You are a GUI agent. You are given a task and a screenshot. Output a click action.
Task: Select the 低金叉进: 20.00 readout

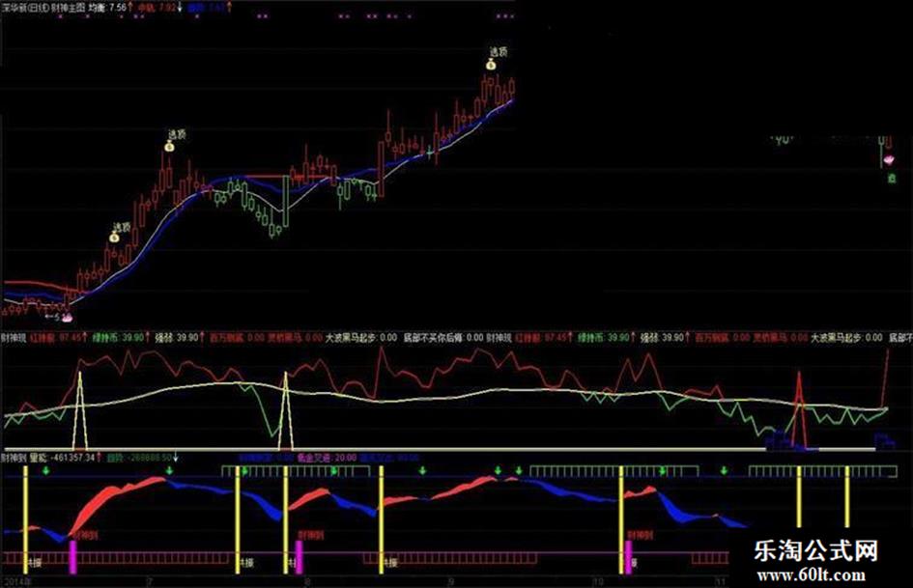tap(327, 458)
